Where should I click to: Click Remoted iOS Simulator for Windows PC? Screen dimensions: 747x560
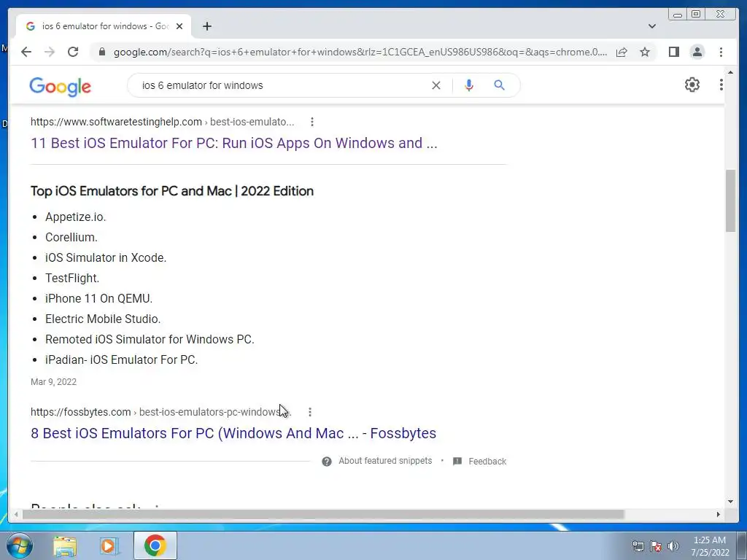(150, 340)
